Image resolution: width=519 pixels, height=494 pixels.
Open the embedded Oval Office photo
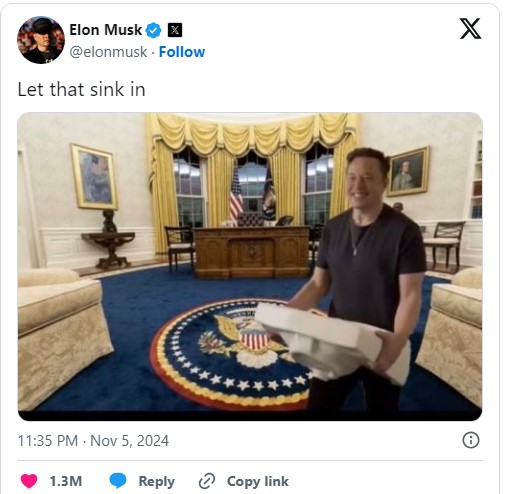coord(250,267)
